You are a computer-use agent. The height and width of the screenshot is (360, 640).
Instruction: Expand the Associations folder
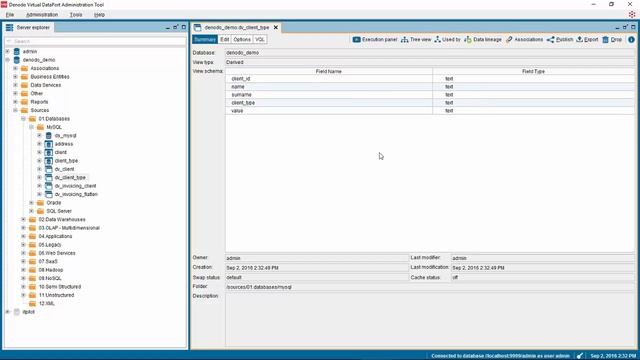pos(16,68)
